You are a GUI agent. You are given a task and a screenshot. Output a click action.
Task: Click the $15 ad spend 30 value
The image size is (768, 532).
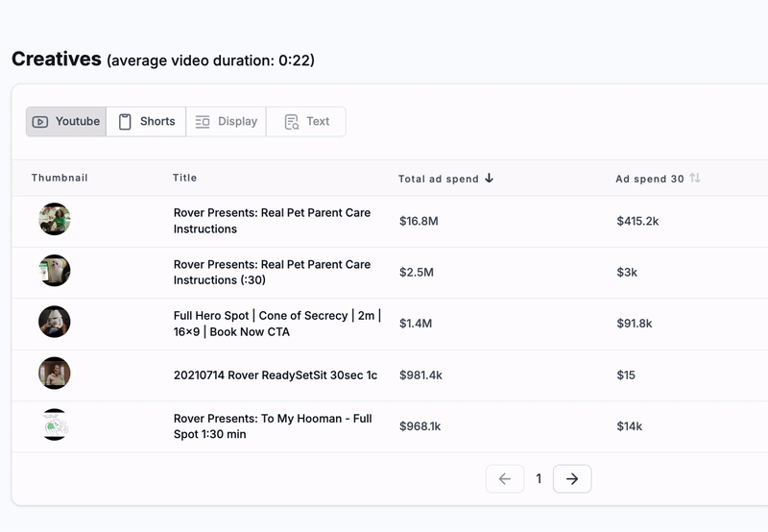click(x=626, y=375)
